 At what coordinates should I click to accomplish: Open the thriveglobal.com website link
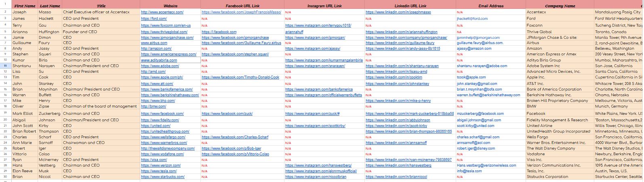[x=164, y=32]
